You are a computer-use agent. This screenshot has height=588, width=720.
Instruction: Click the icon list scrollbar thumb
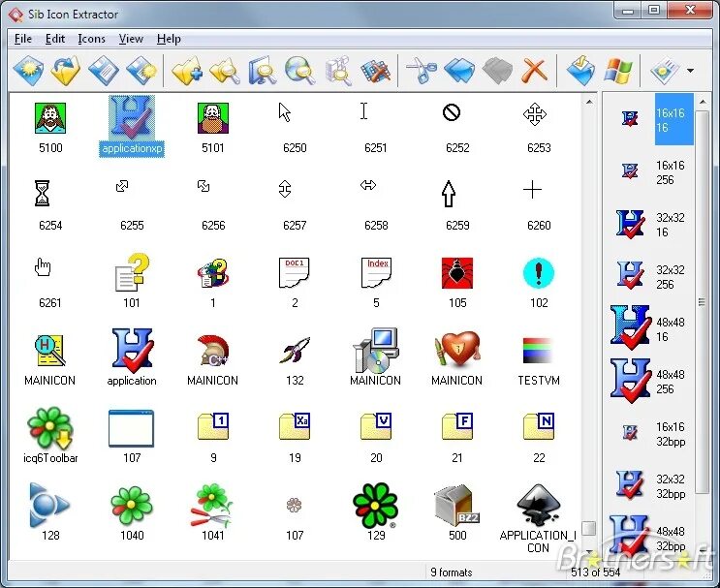point(588,528)
